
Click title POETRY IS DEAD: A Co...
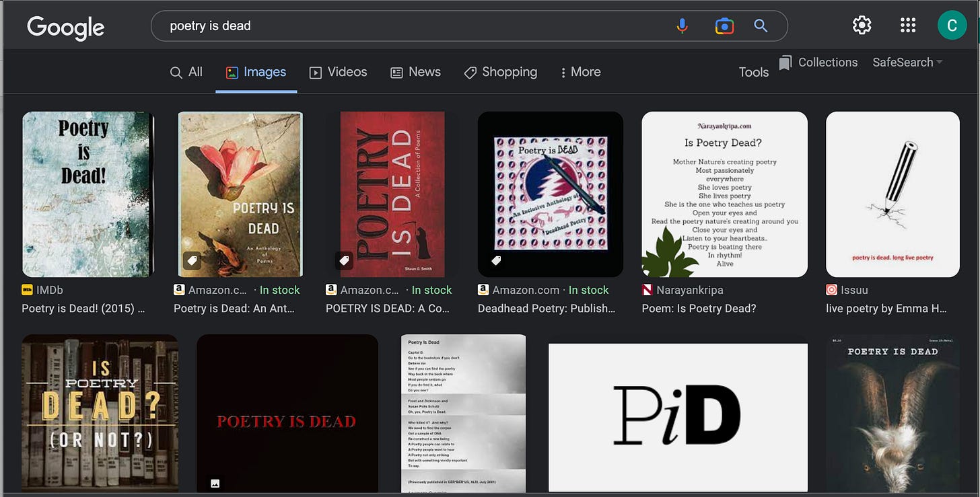(387, 309)
